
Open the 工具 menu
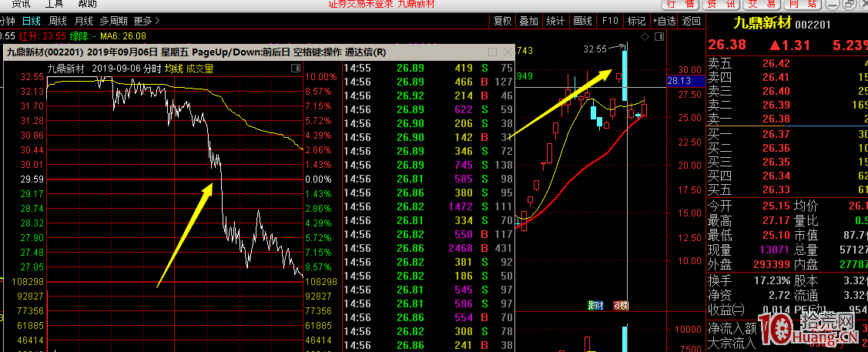[x=54, y=4]
